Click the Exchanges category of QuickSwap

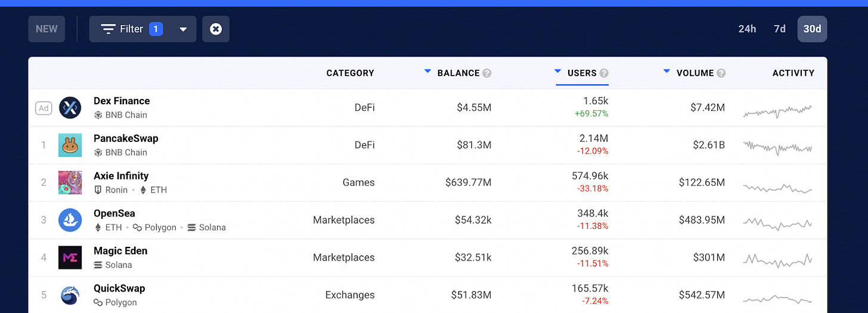click(x=350, y=295)
